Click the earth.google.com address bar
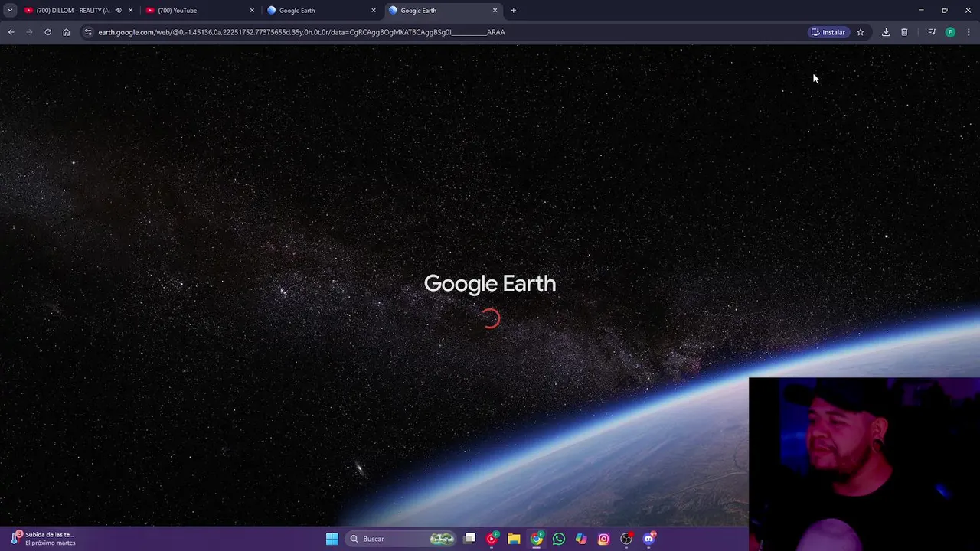Image resolution: width=980 pixels, height=551 pixels. (444, 32)
